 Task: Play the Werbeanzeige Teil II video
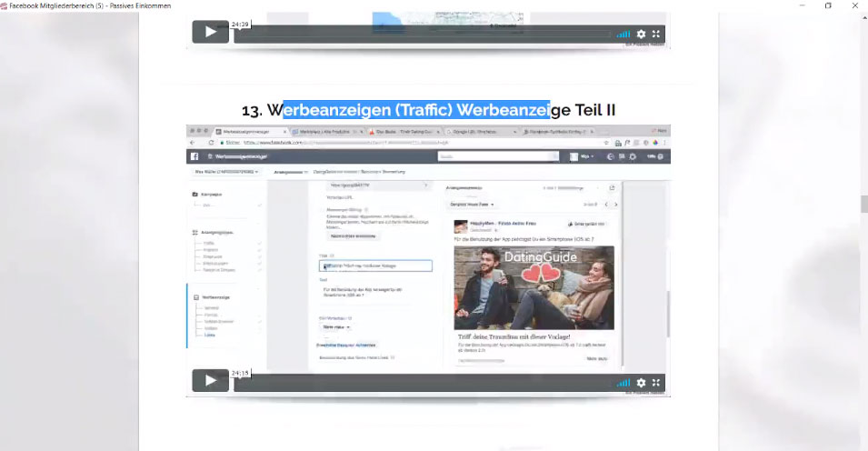point(210,380)
